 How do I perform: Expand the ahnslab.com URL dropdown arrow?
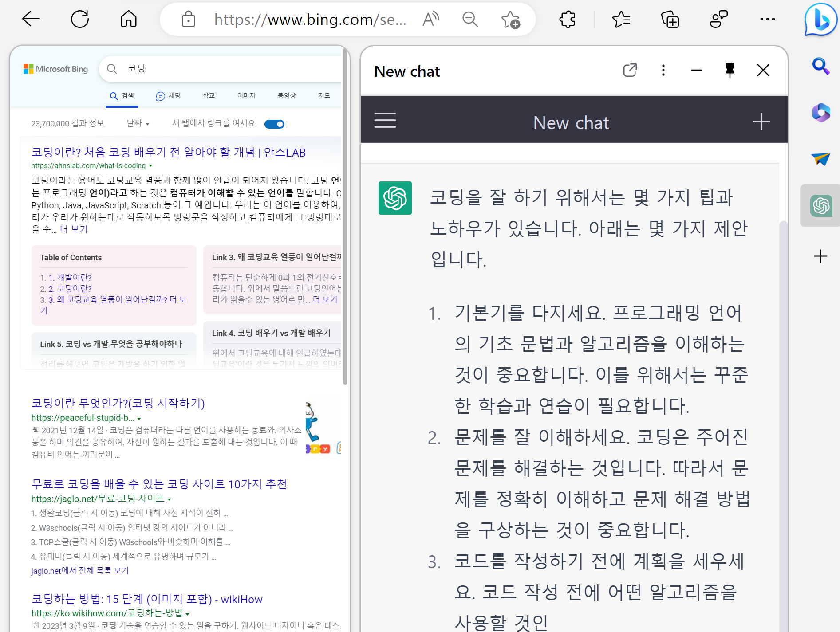coord(151,165)
